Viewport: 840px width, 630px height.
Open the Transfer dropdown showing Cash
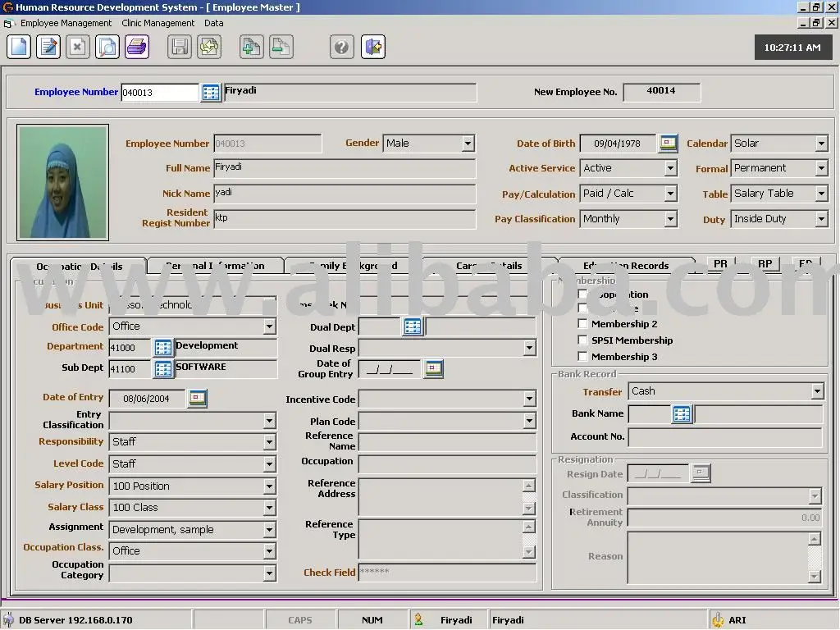[x=816, y=391]
